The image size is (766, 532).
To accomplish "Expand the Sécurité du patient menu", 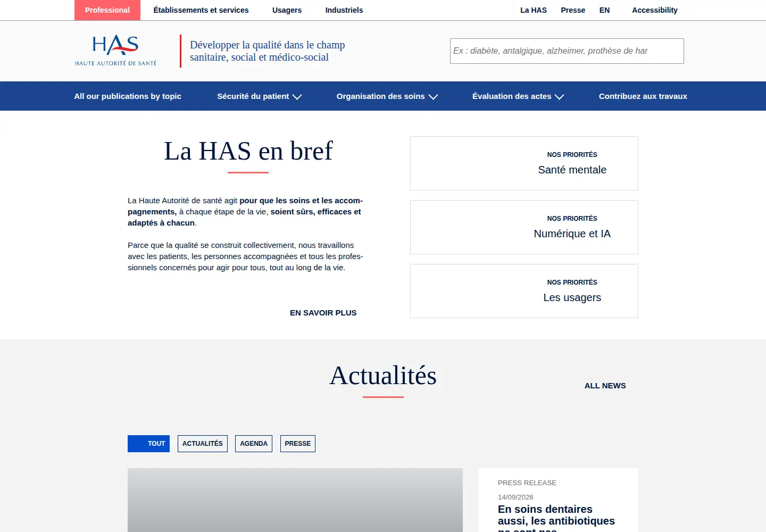I will 260,96.
